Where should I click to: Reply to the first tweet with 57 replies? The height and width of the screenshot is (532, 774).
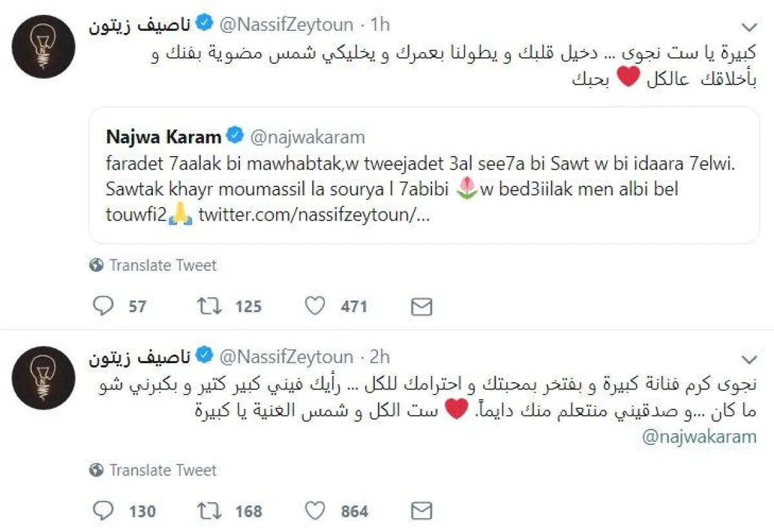coord(103,306)
